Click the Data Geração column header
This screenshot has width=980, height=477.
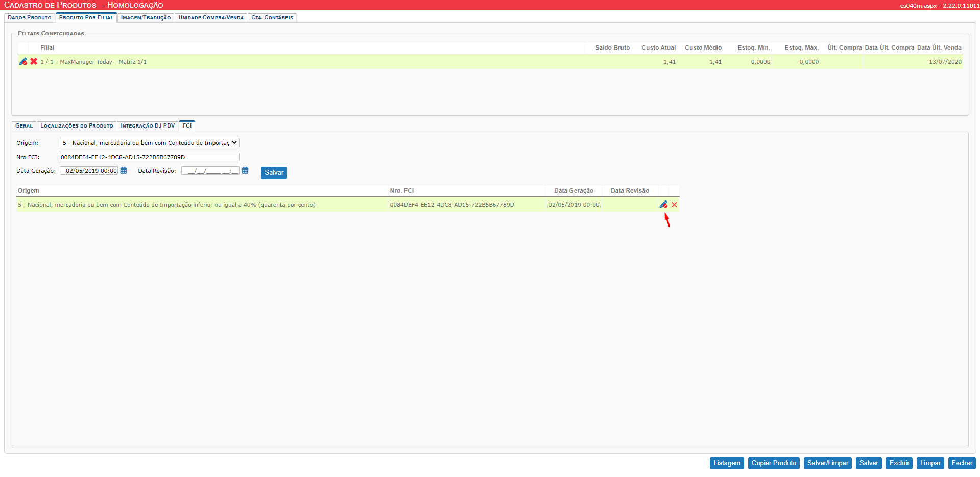573,191
